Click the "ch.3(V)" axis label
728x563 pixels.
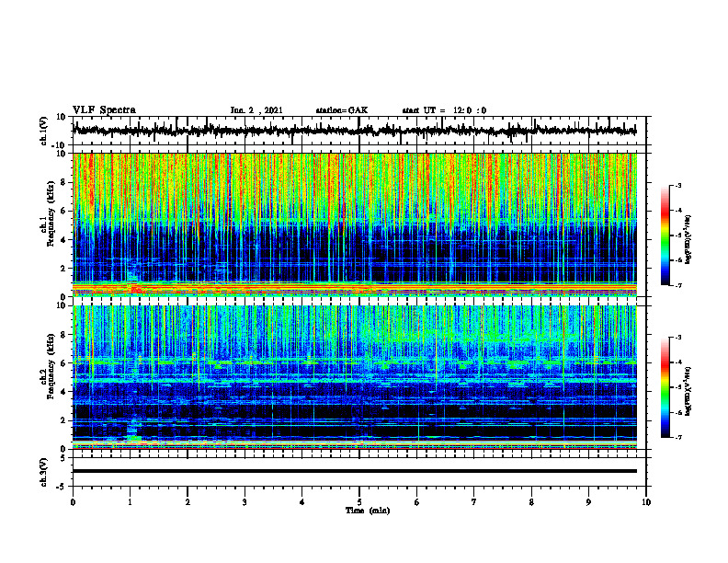pyautogui.click(x=44, y=472)
